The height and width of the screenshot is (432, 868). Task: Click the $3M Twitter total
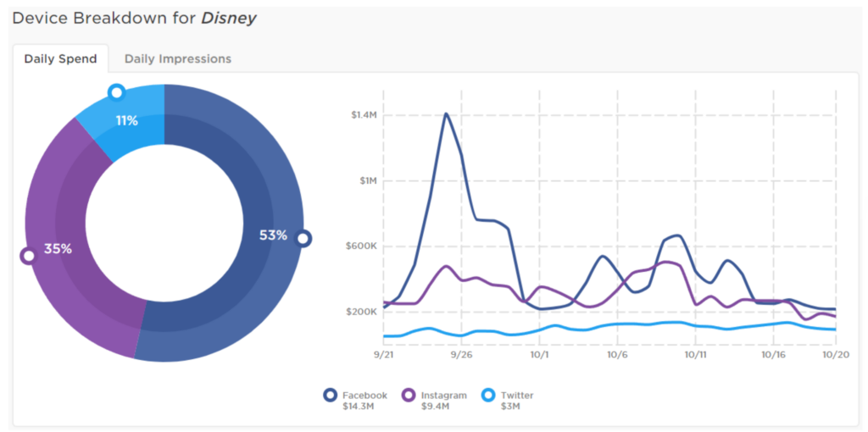click(509, 407)
